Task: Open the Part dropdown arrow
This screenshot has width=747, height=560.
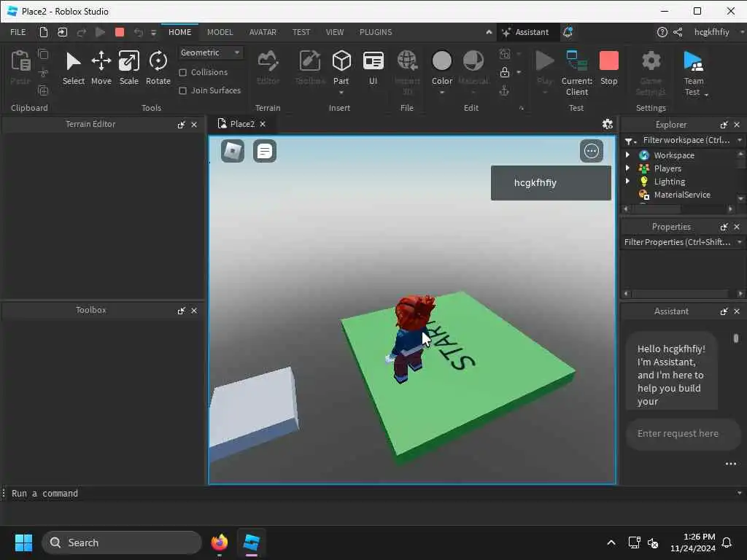Action: (x=341, y=93)
